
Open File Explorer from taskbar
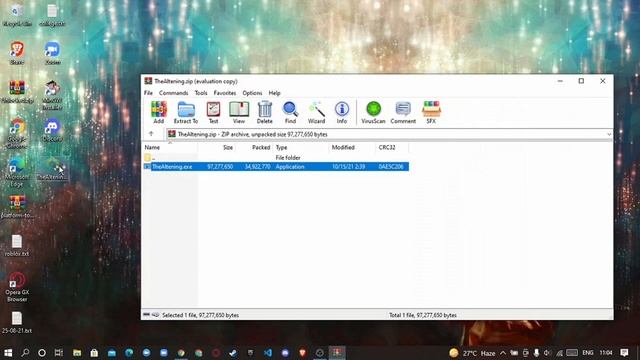pos(77,353)
